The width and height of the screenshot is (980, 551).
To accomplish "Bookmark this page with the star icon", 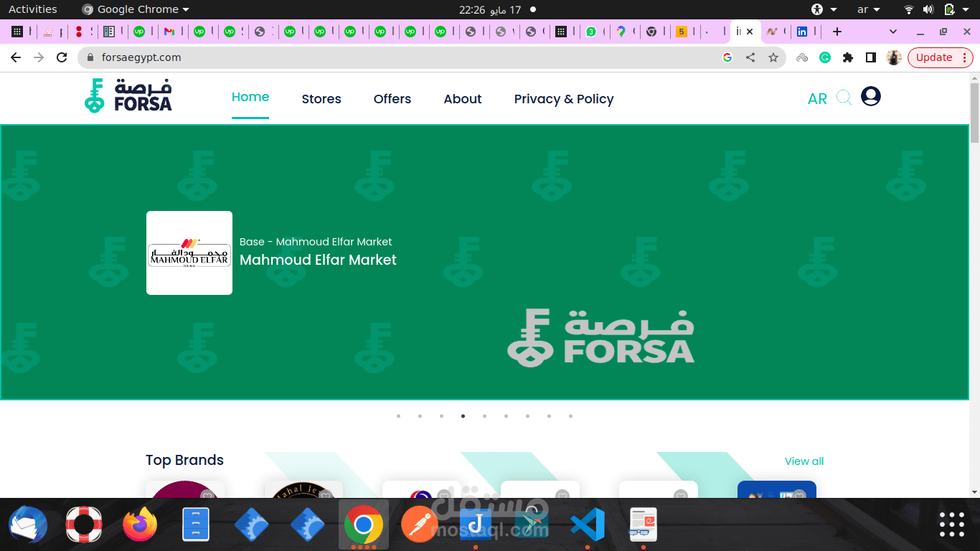I will tap(773, 57).
